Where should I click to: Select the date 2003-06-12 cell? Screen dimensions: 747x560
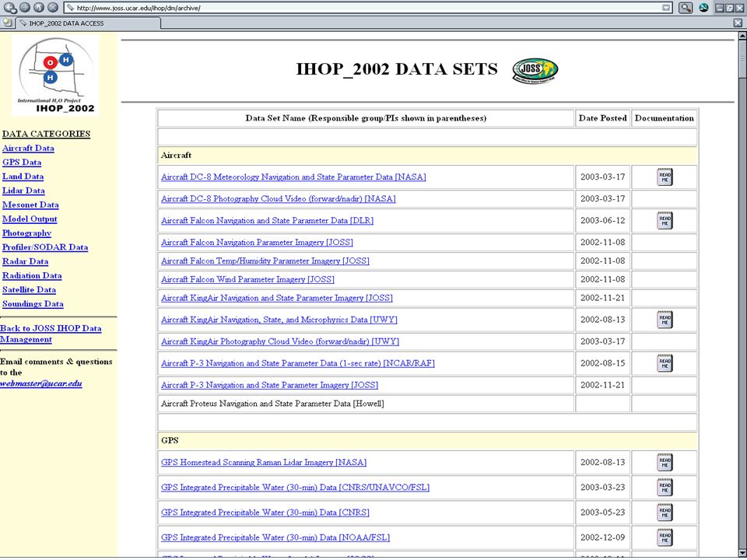tap(602, 220)
